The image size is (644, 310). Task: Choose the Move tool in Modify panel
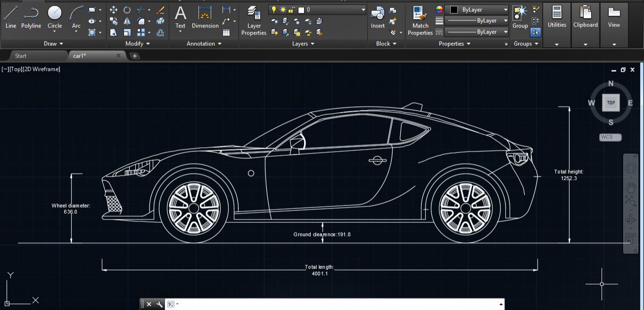[114, 10]
